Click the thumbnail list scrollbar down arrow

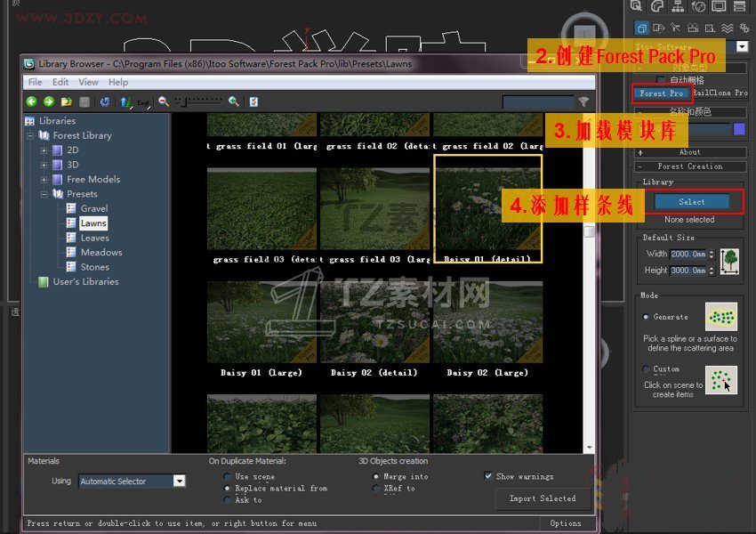[x=589, y=449]
